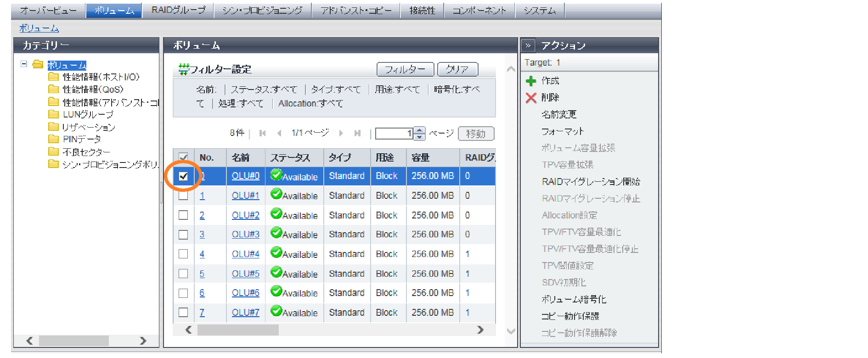This screenshot has height=358, width=868.
Task: Collapse the Action panel with double-arrow icon
Action: [x=528, y=45]
